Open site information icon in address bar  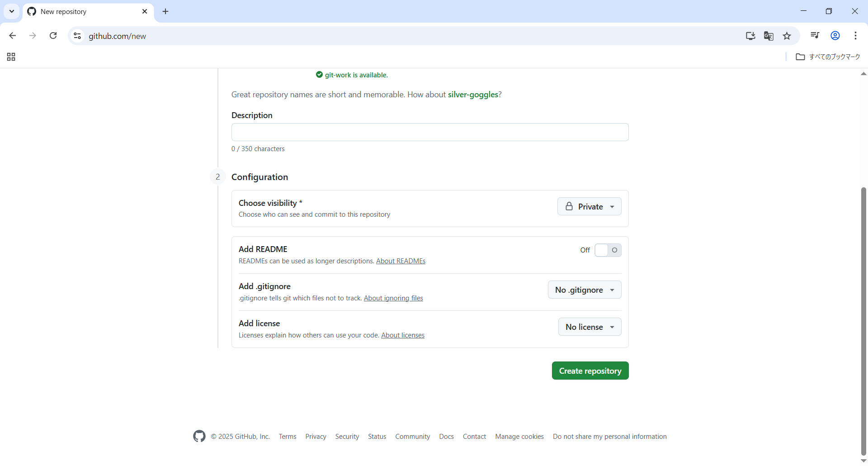(77, 36)
